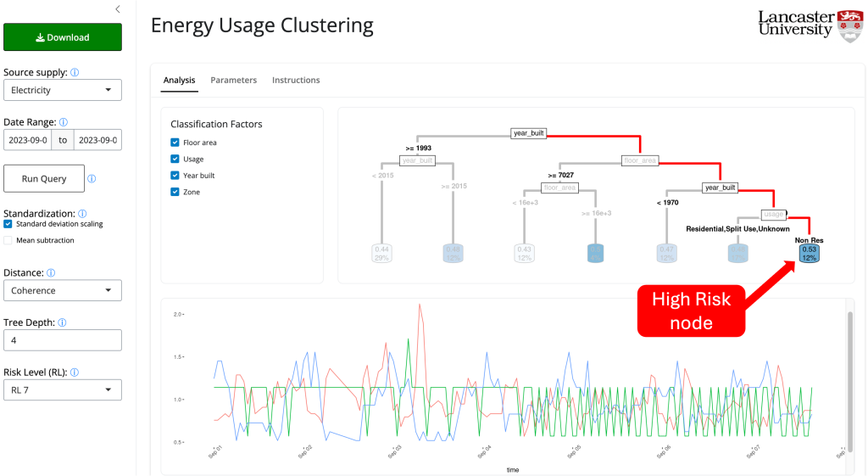This screenshot has width=868, height=476.
Task: Click the info icon next to Run Query
Action: pos(92,179)
